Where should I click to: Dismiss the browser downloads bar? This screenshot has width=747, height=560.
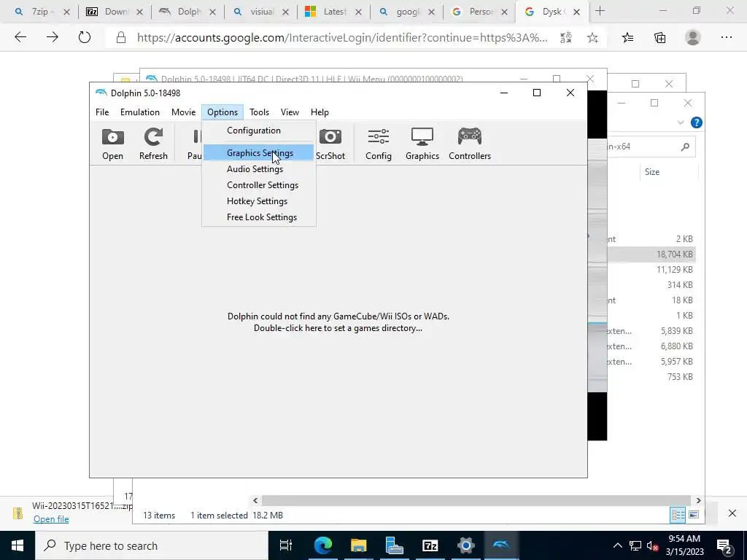click(732, 513)
